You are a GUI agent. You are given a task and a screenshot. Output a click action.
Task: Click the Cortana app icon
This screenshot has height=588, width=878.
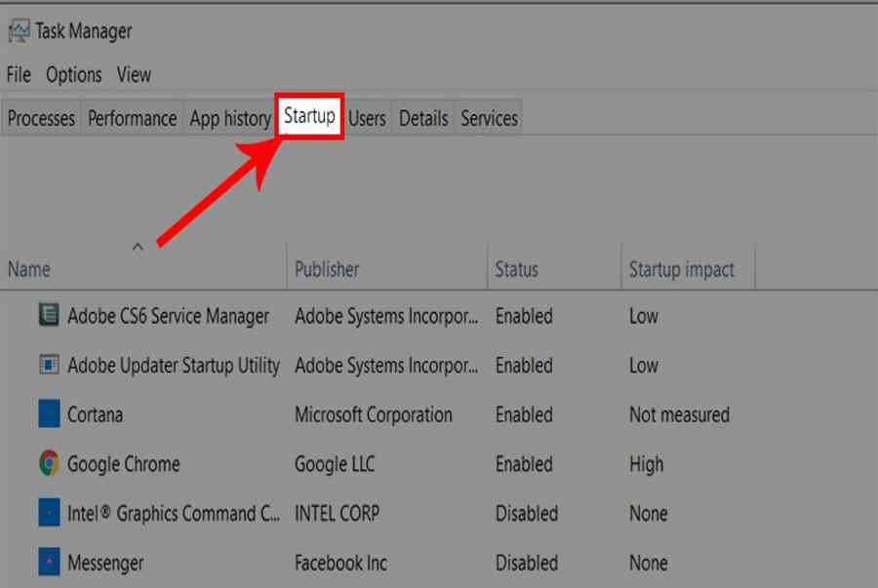tap(49, 414)
